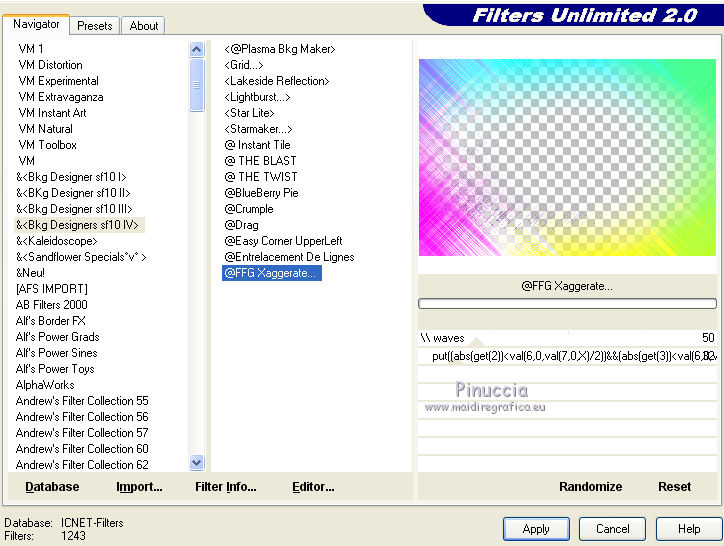Choose @ THE TWIST filter
This screenshot has height=546, width=724.
pyautogui.click(x=261, y=177)
